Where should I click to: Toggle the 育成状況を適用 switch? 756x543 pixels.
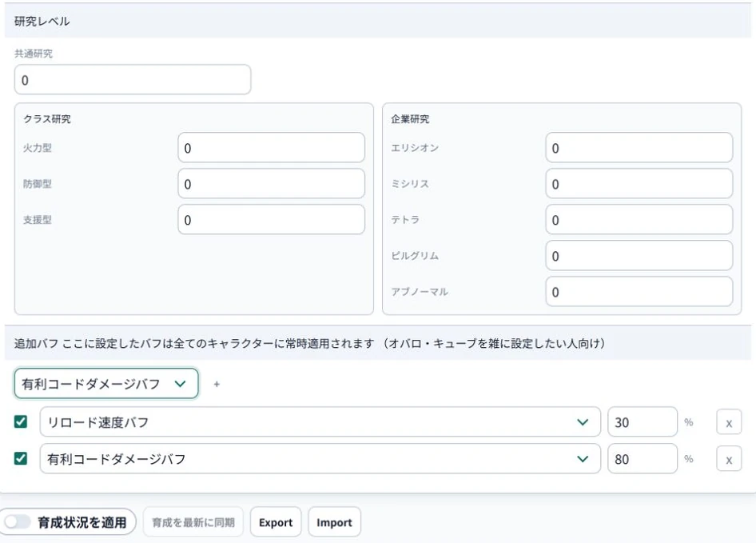click(18, 521)
